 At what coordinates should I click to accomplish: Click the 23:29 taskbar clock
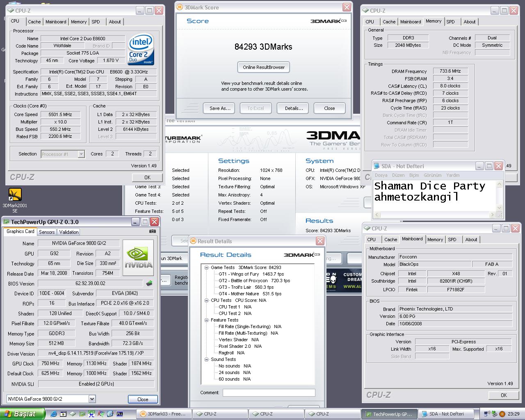(x=514, y=414)
